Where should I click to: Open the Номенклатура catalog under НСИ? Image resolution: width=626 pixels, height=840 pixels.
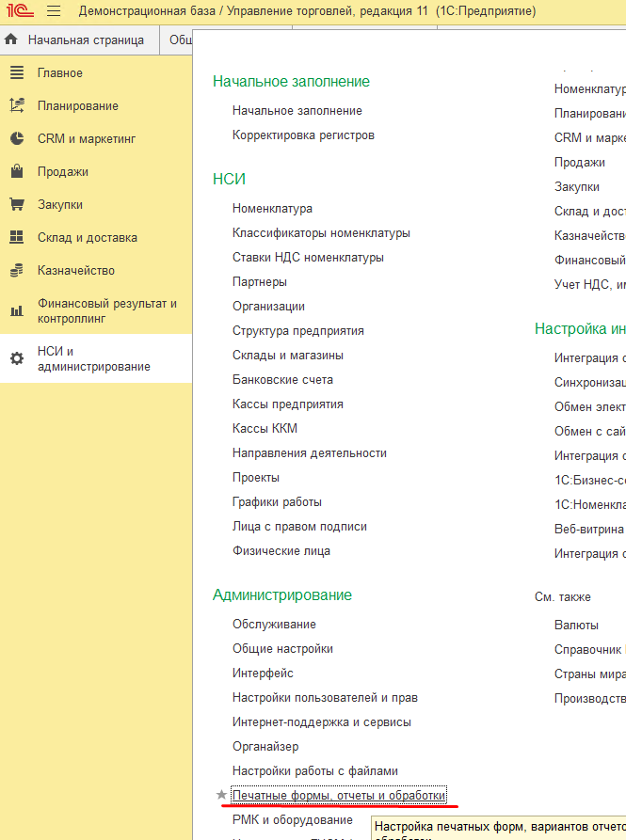tap(272, 209)
